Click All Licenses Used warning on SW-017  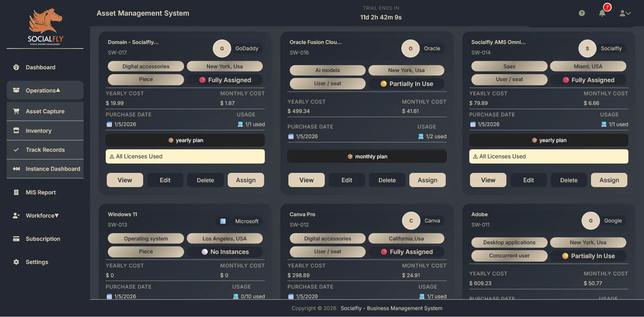pyautogui.click(x=185, y=157)
